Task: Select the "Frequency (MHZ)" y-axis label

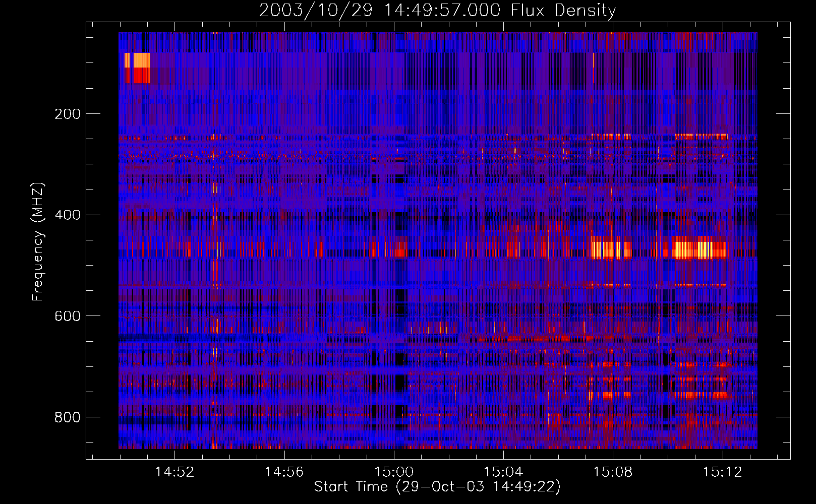Action: [x=38, y=241]
